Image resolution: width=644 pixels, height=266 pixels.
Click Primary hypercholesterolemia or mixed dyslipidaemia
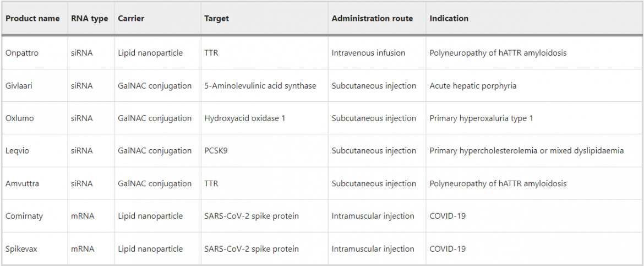527,151
